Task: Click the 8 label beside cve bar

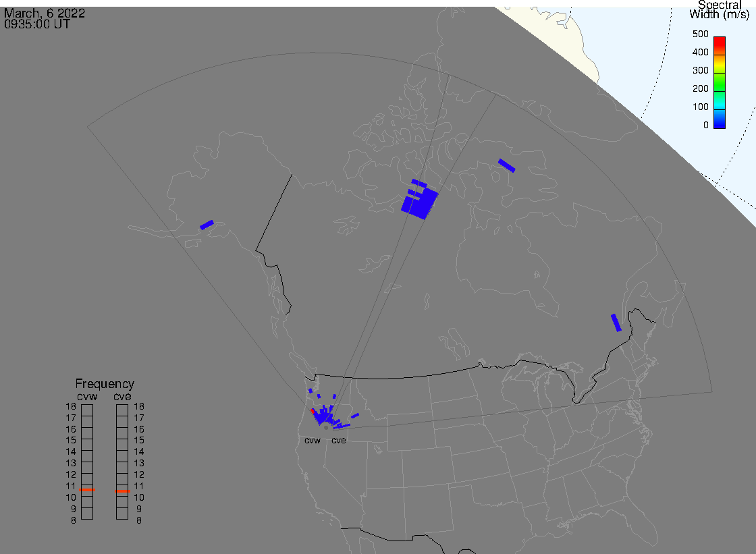Action: click(139, 521)
